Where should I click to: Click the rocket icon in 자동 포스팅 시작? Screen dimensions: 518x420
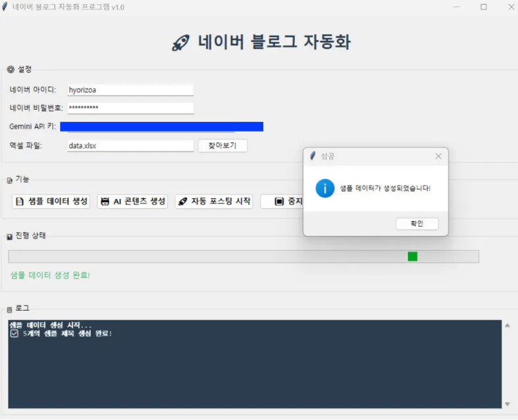(183, 201)
